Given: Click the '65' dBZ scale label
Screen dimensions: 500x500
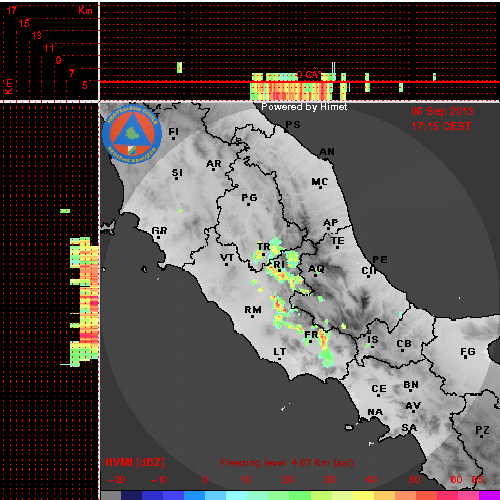Looking at the screenshot, I should 477,480.
